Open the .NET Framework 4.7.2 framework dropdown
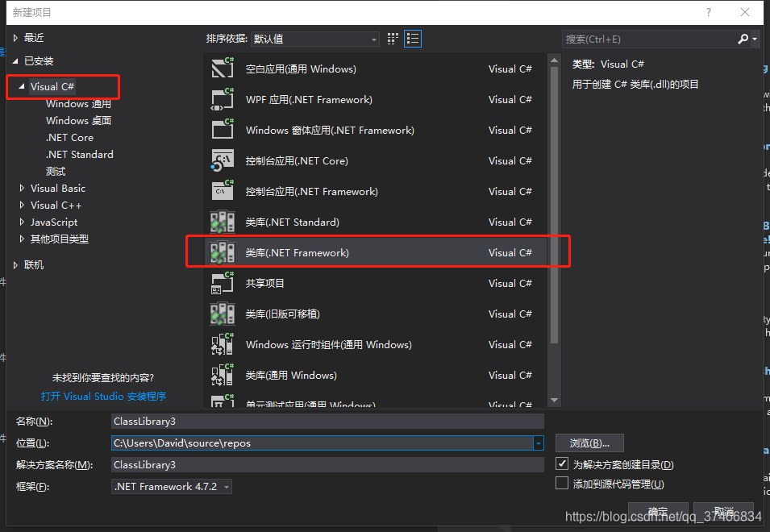This screenshot has height=532, width=770. coord(172,486)
